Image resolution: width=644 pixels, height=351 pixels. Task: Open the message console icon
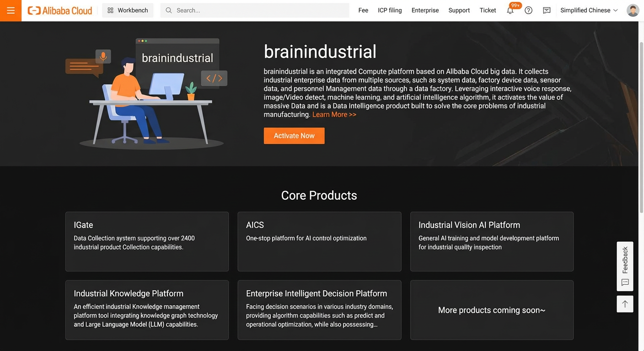click(547, 11)
